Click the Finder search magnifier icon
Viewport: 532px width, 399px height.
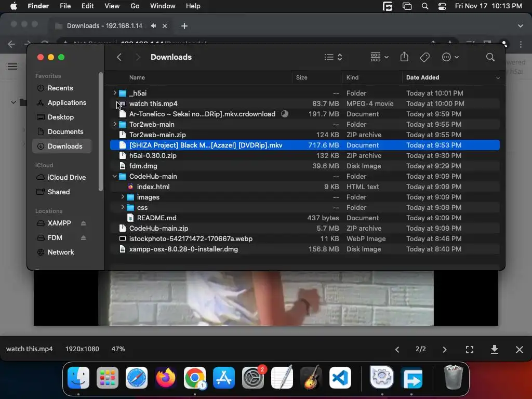point(490,57)
